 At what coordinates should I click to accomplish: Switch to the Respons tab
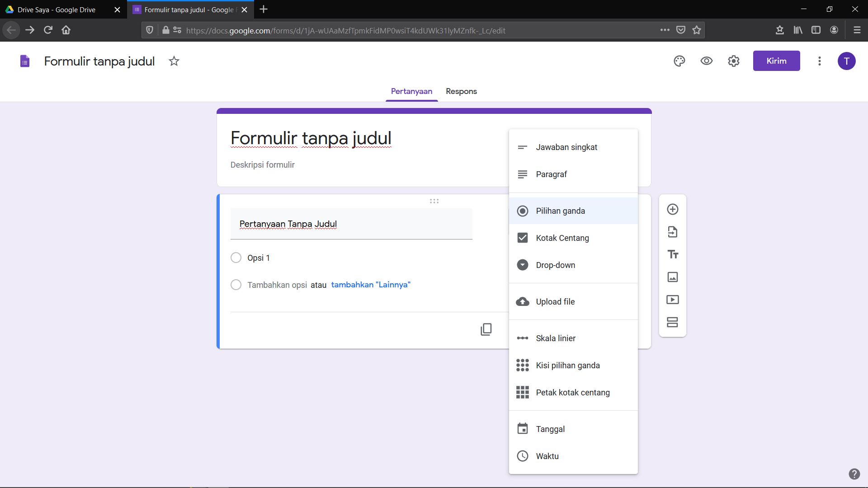[461, 91]
